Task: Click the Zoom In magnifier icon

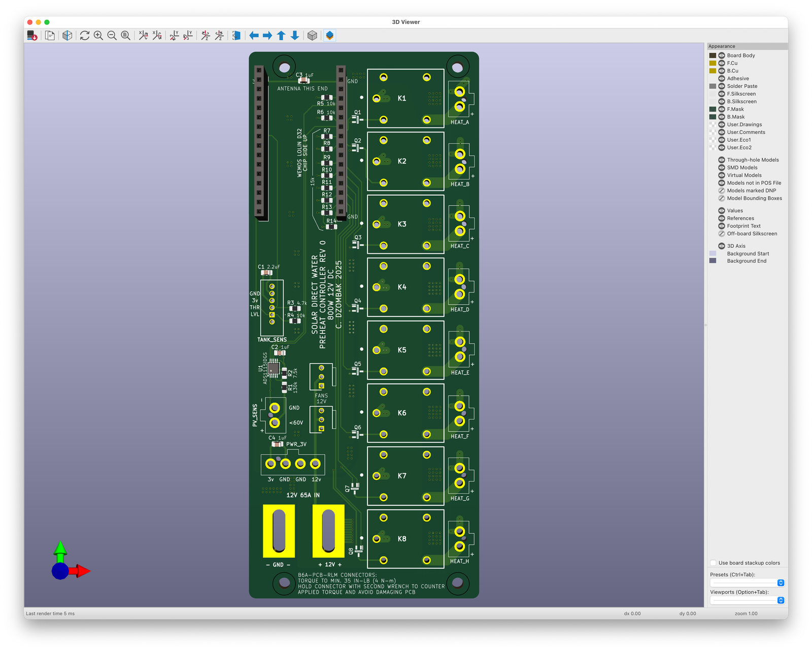Action: click(x=98, y=36)
